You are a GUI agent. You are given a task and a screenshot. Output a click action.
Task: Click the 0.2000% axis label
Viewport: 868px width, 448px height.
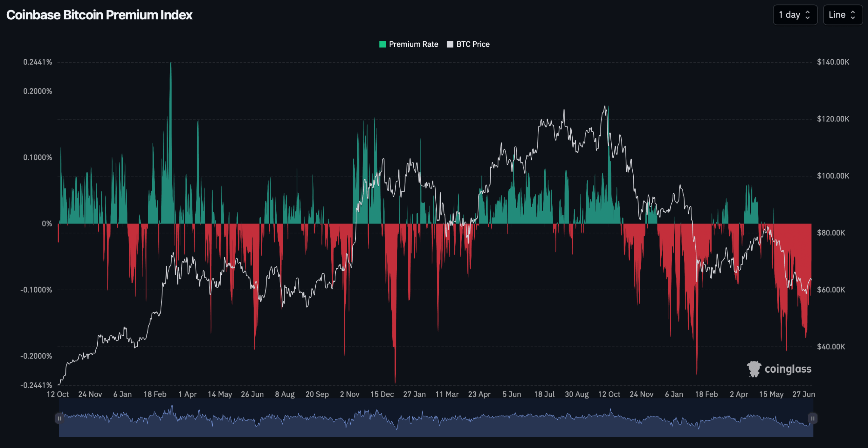click(38, 91)
